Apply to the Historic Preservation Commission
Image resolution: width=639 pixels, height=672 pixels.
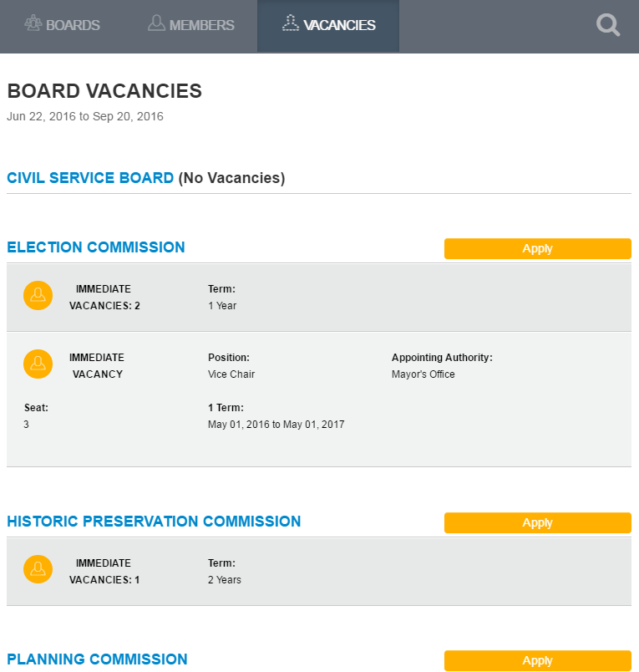(x=537, y=522)
